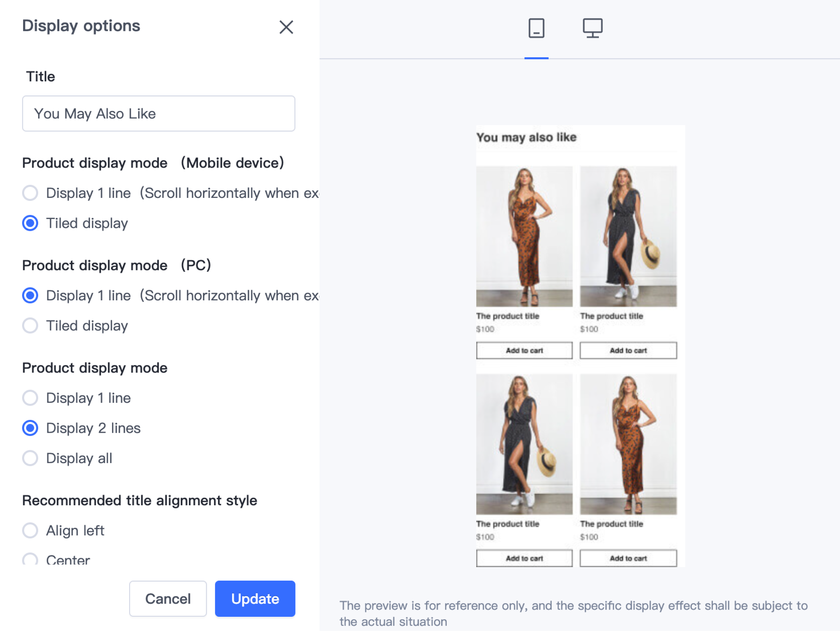Choose Align left title alignment
Screen dimensions: 840x631
click(x=30, y=531)
